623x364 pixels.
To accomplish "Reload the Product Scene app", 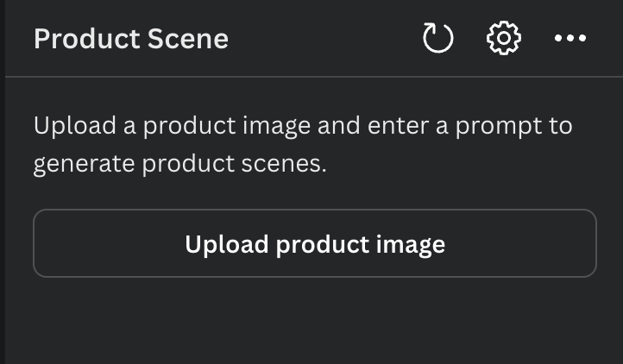I will click(437, 38).
